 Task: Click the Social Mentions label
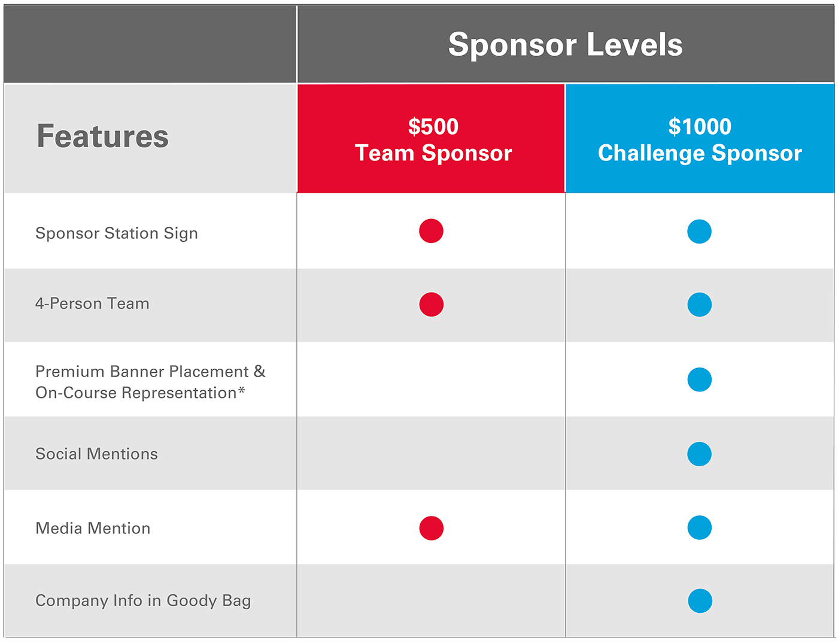click(96, 454)
